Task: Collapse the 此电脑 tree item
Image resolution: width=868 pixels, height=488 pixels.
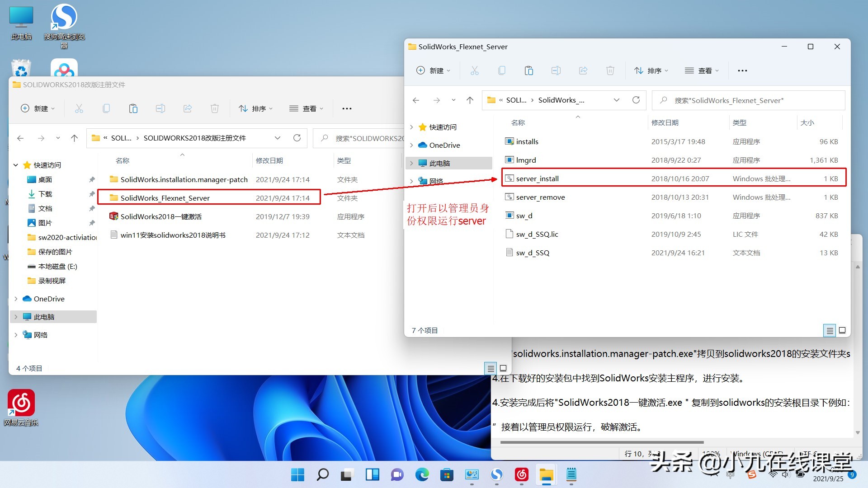Action: [411, 163]
